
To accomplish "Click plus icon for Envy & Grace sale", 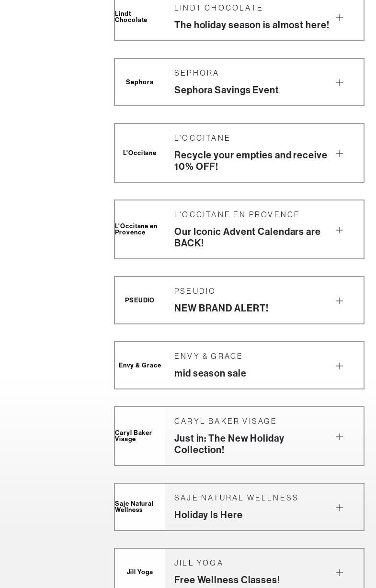I will click(340, 366).
